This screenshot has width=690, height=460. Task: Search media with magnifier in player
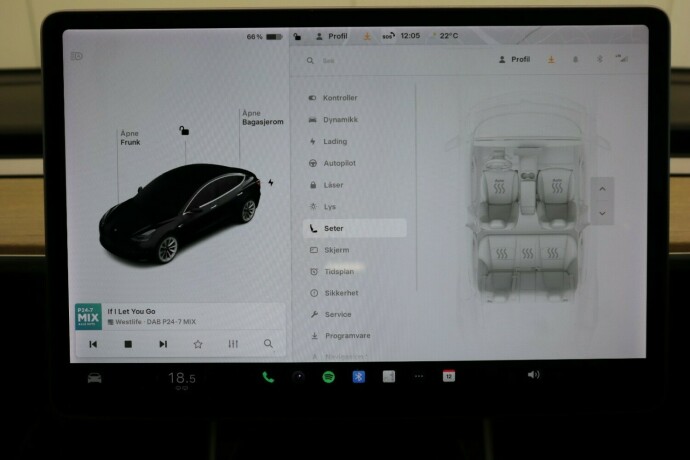pos(268,344)
